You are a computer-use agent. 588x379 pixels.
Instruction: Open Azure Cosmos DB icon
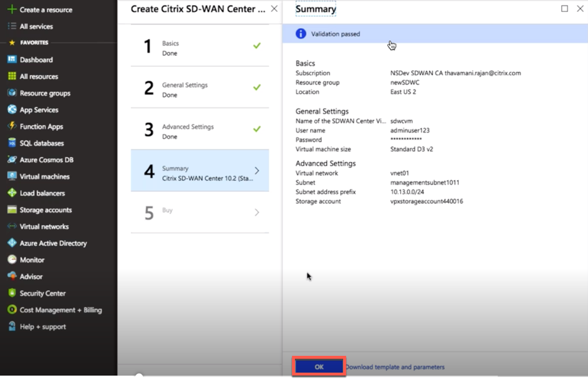click(12, 159)
